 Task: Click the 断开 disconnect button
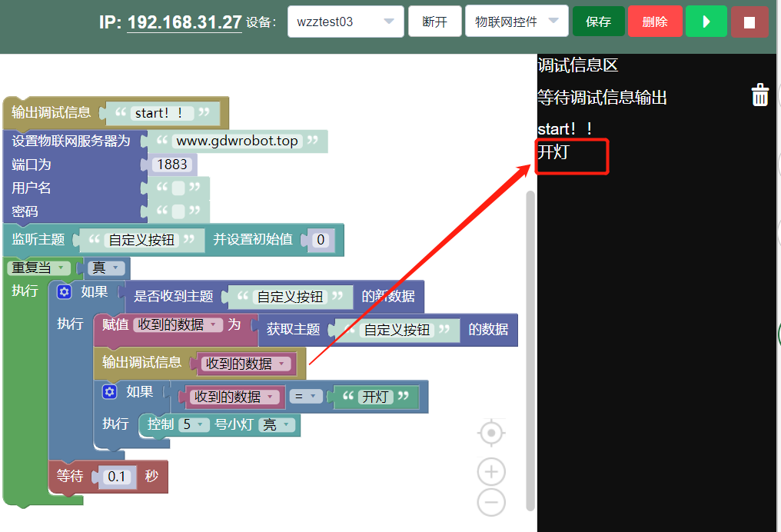435,22
